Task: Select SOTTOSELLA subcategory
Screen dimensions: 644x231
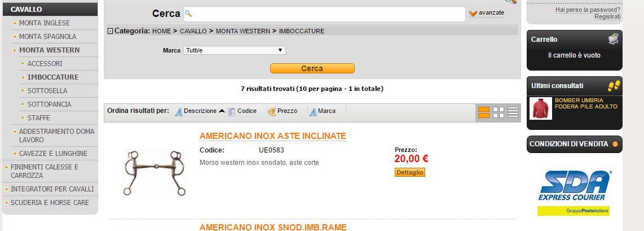Action: click(x=47, y=91)
